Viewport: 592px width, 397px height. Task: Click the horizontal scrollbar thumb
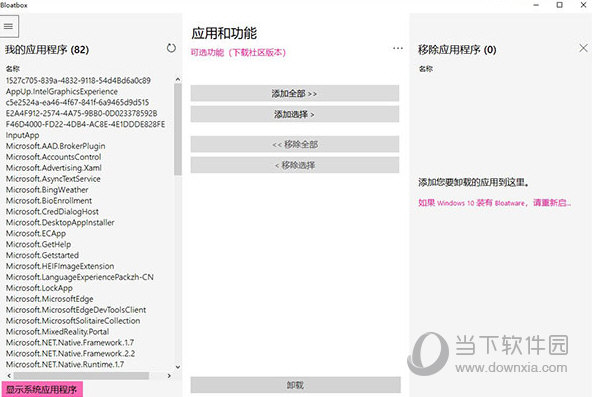81,376
